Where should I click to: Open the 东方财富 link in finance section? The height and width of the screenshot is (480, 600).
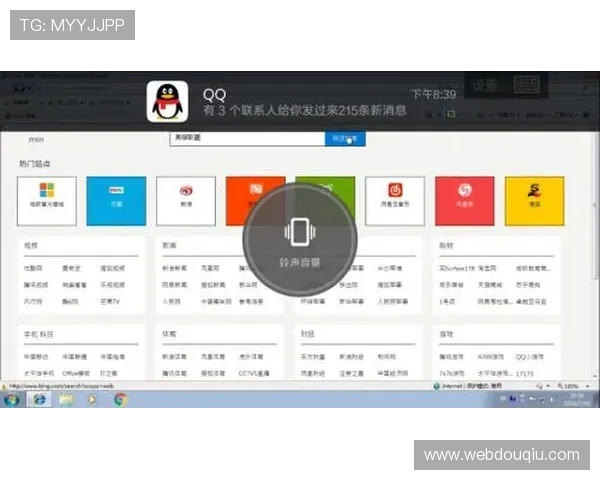pos(313,357)
